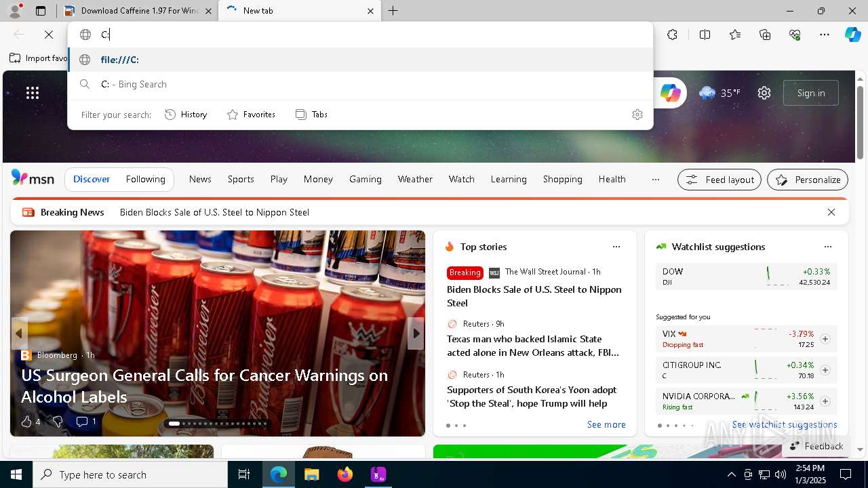
Task: Open Texas man Islamic State story
Action: pos(533,346)
